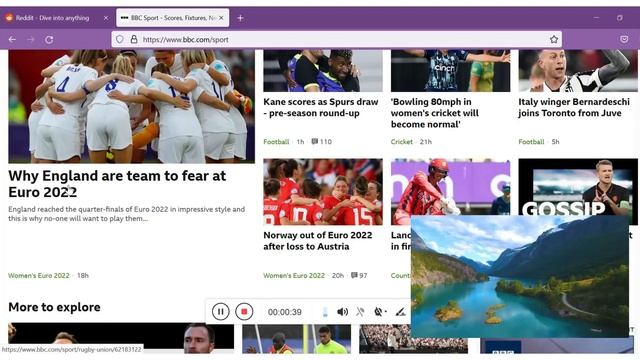The image size is (640, 360).
Task: View 110 comments on Kane story
Action: point(322,142)
